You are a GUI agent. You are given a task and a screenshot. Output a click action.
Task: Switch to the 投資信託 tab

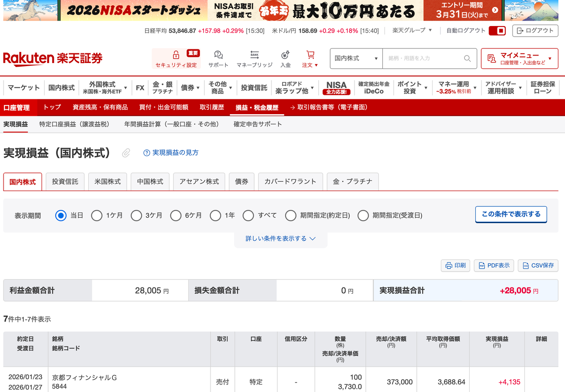[x=65, y=181]
